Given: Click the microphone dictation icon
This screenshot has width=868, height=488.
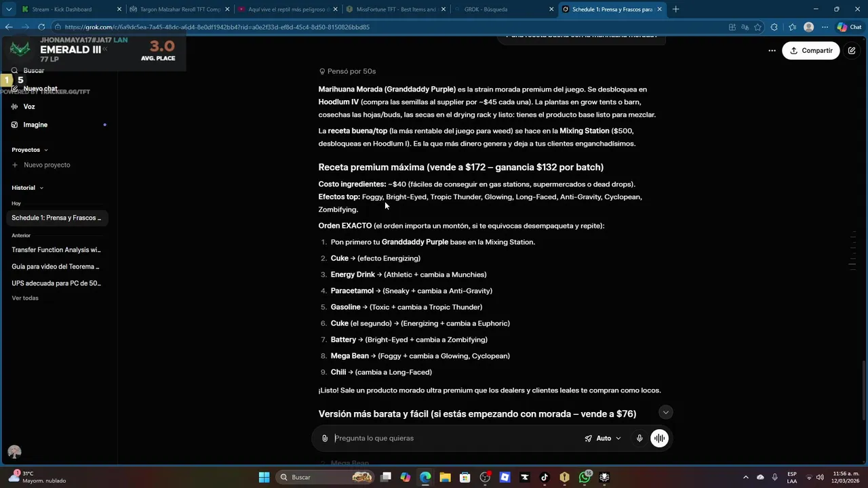Looking at the screenshot, I should [x=639, y=439].
